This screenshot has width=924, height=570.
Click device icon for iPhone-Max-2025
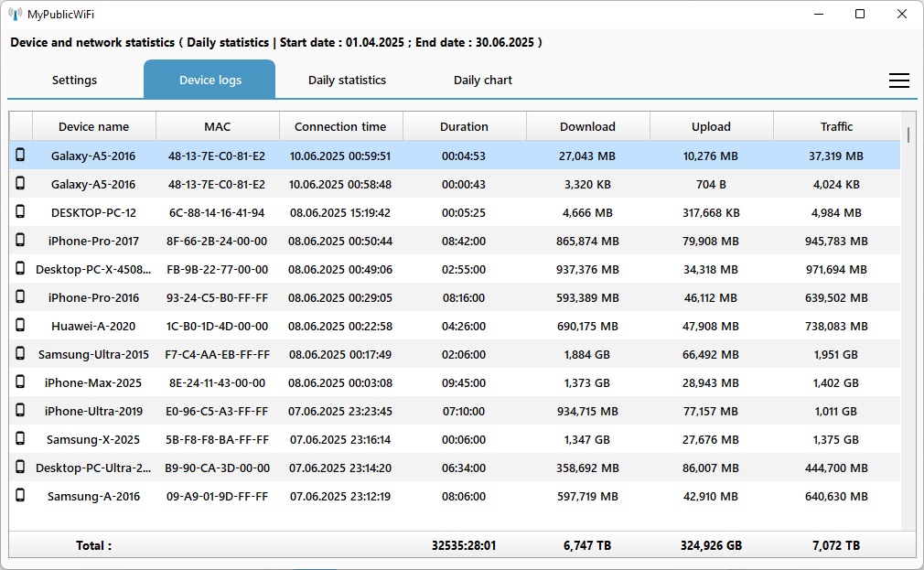20,382
